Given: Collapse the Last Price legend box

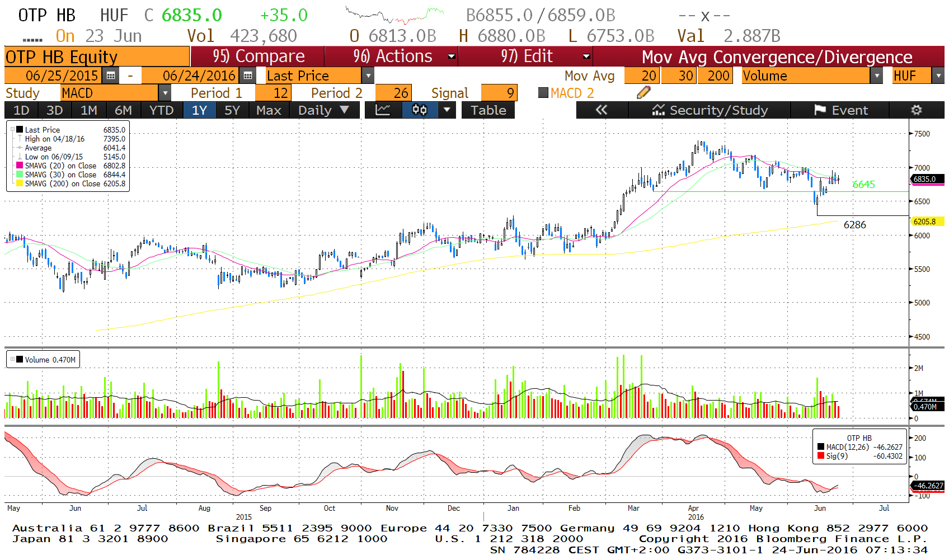Looking at the screenshot, I should tap(12, 130).
